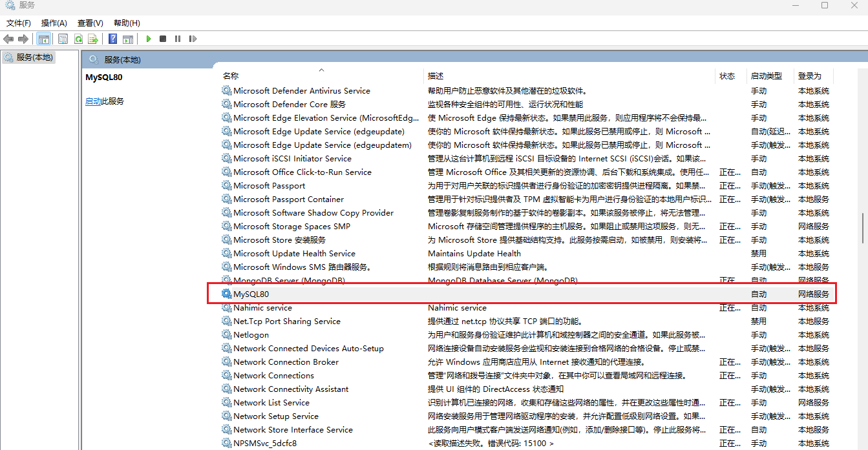
Task: Open the 操作(A) menu
Action: click(x=54, y=23)
